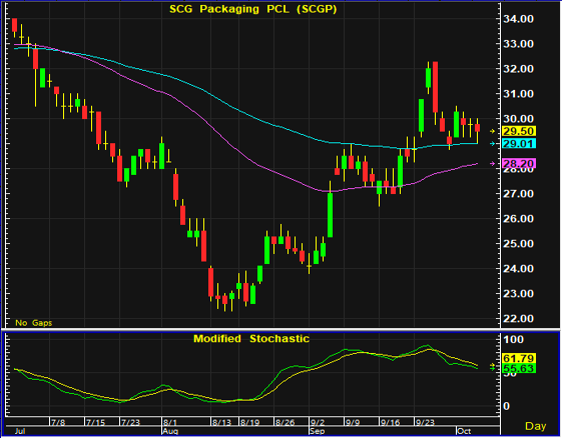Image resolution: width=562 pixels, height=438 pixels.
Task: Click the 8/26 date marker
Action: (285, 422)
